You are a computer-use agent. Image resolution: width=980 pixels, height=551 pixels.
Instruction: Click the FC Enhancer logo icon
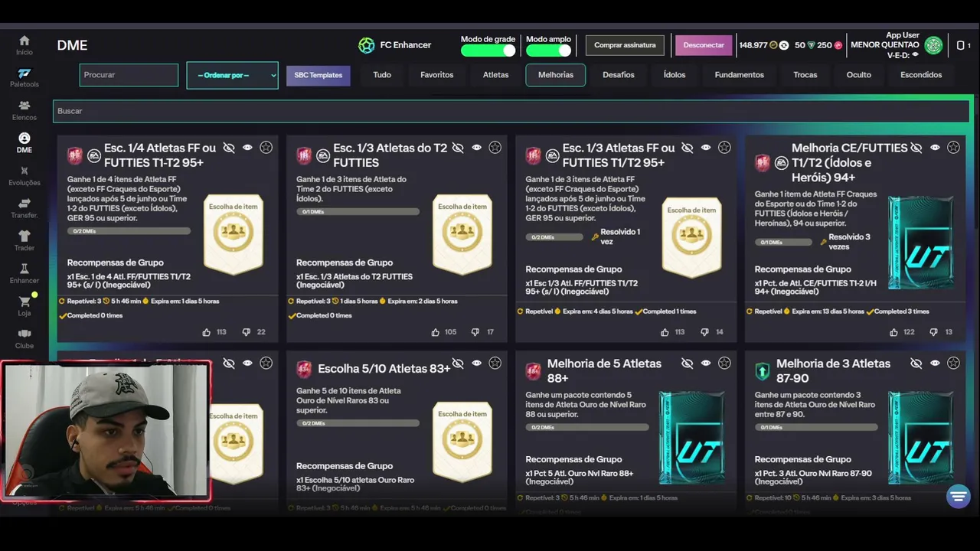click(x=367, y=45)
